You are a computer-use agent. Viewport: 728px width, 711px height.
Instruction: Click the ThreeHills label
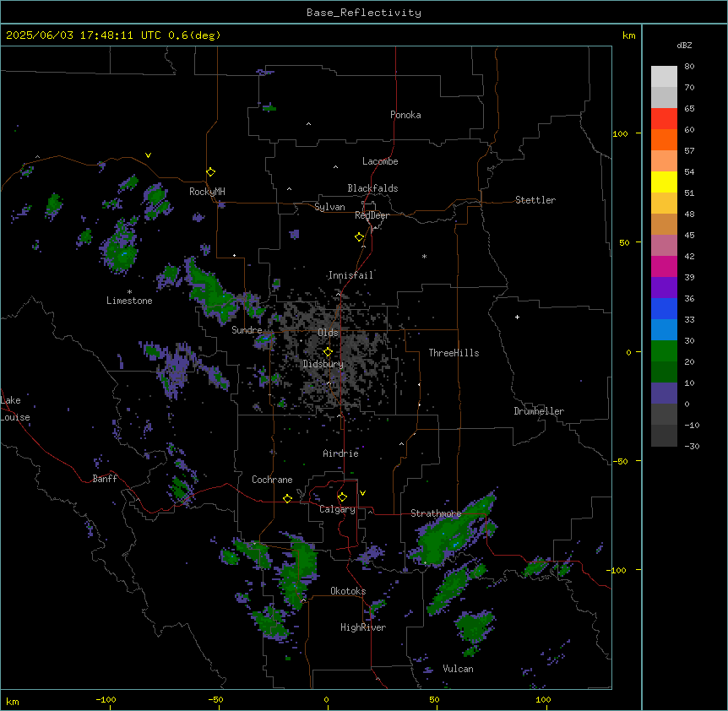pos(454,353)
